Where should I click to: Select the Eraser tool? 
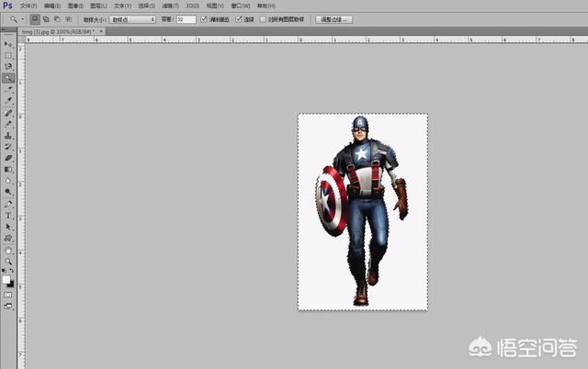(8, 158)
